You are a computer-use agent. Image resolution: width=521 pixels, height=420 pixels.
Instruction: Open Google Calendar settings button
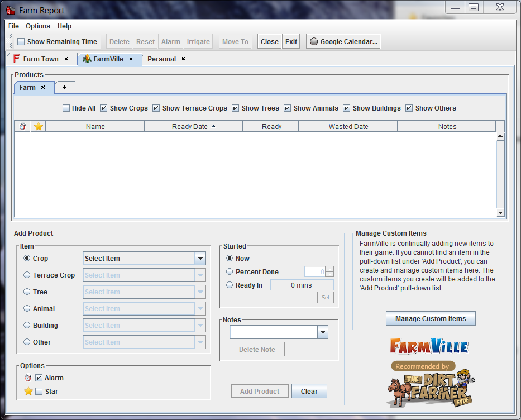(x=343, y=41)
